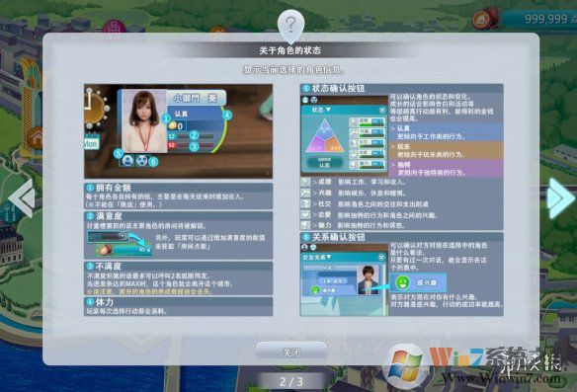This screenshot has height=392, width=577.
Task: Click the 小御門 葵 character portrait image
Action: click(144, 121)
